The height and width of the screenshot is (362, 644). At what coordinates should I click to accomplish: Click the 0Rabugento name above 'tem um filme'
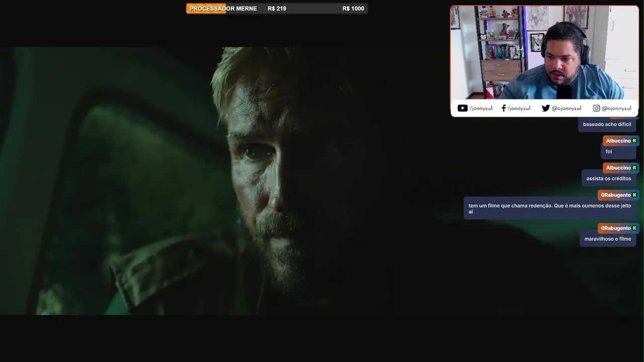(616, 195)
